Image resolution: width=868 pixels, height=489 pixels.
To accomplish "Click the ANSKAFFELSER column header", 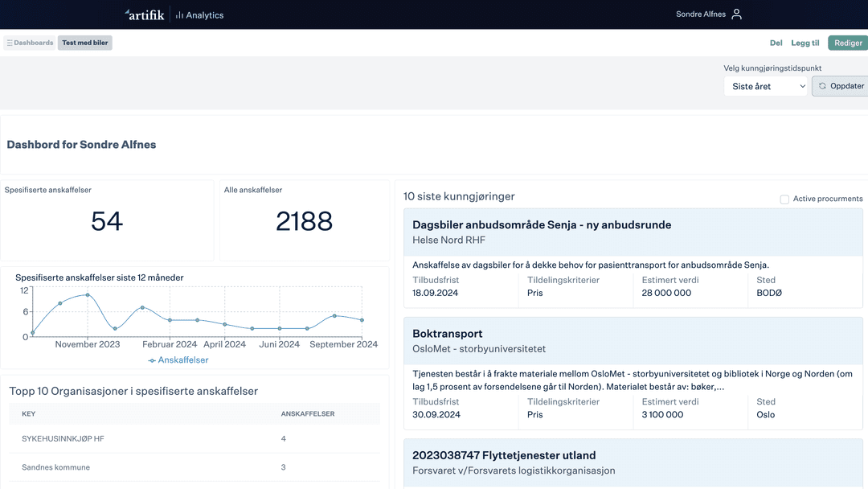I will pyautogui.click(x=308, y=413).
